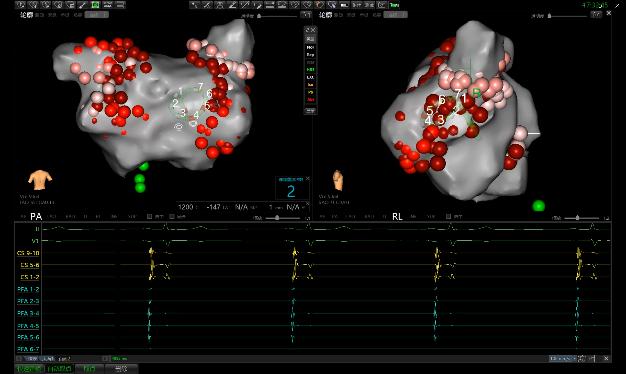Viewport: 626px width, 374px height.
Task: Click the gray button beside the green bottom buttons
Action: coord(121,369)
